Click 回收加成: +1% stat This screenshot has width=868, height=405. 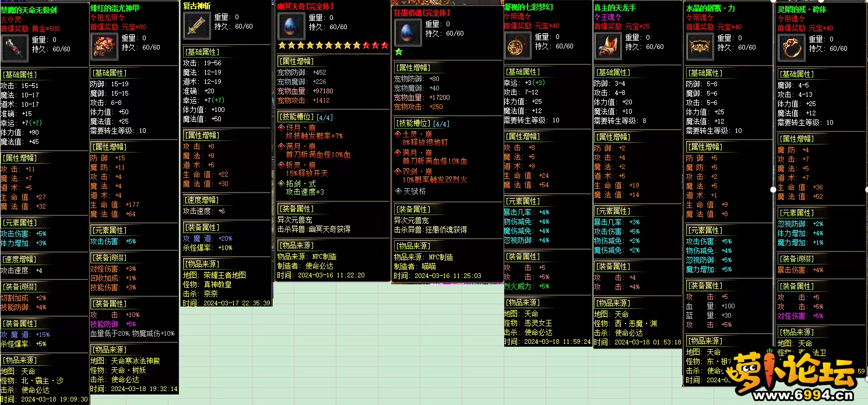coord(113,278)
